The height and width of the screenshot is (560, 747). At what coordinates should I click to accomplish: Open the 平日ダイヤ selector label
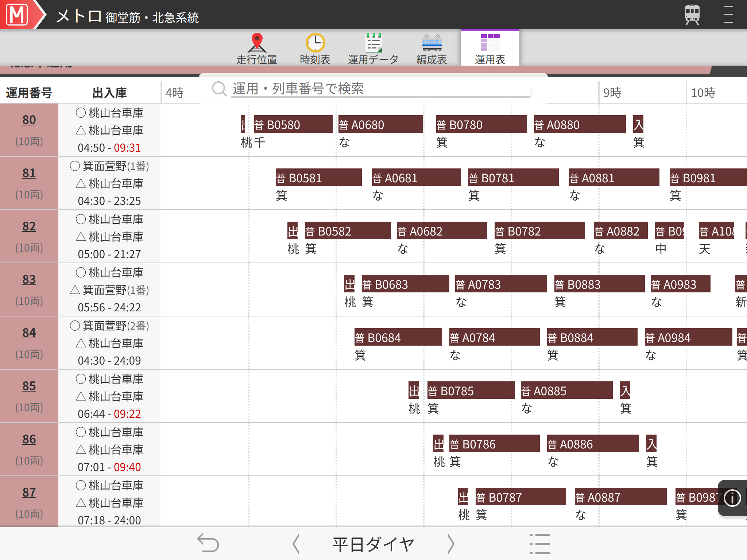pos(373,544)
